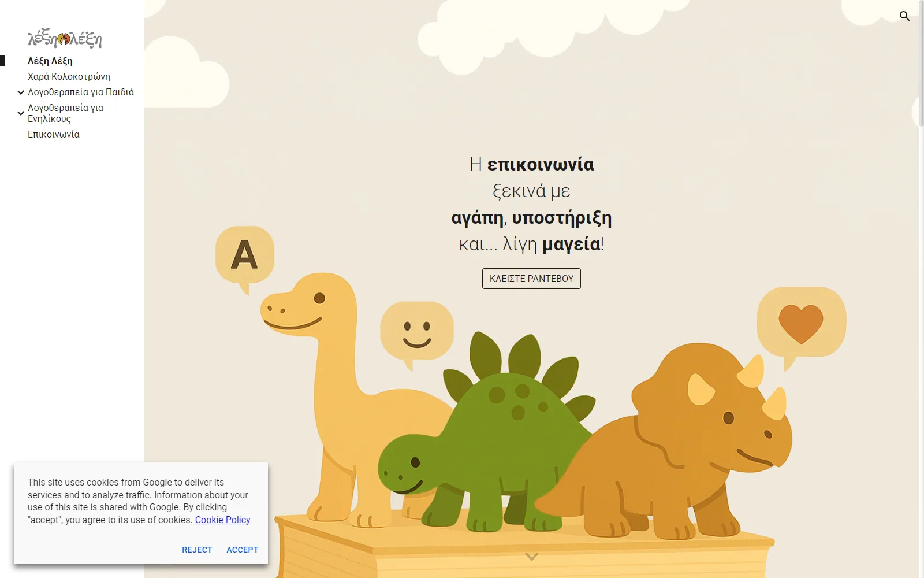Accept cookies in the consent banner

pos(243,550)
